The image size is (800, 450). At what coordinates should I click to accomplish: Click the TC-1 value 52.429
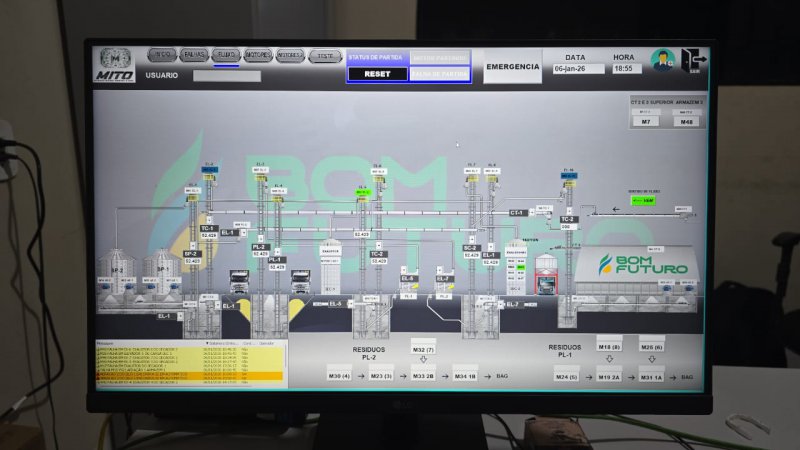pos(209,236)
